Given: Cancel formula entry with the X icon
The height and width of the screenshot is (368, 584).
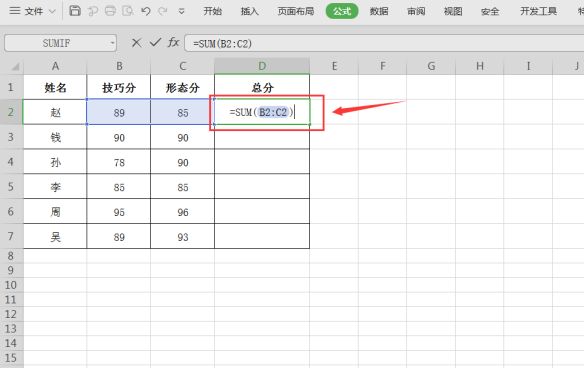Looking at the screenshot, I should click(x=136, y=43).
